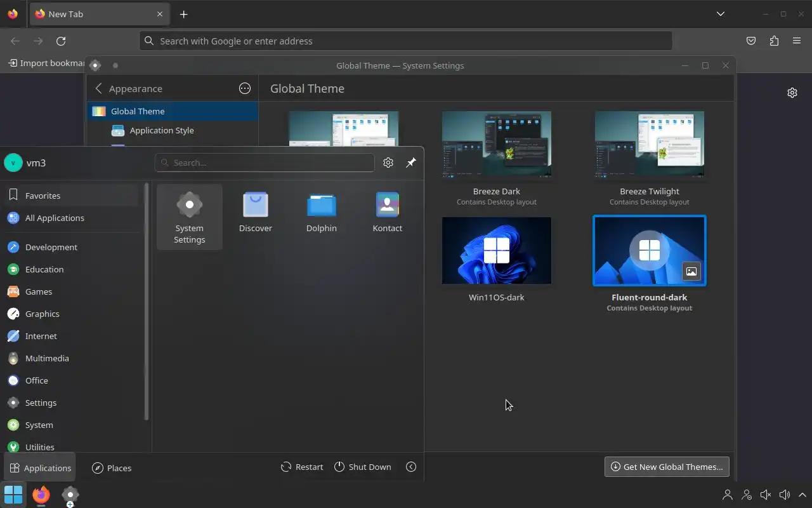
Task: Click Firefox in the taskbar
Action: [x=41, y=493]
